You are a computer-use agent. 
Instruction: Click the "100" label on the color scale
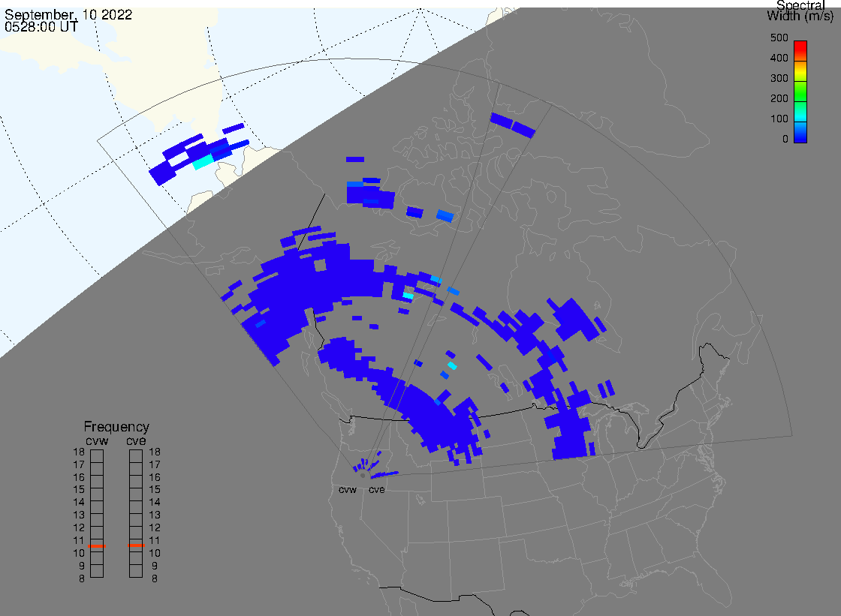(779, 119)
